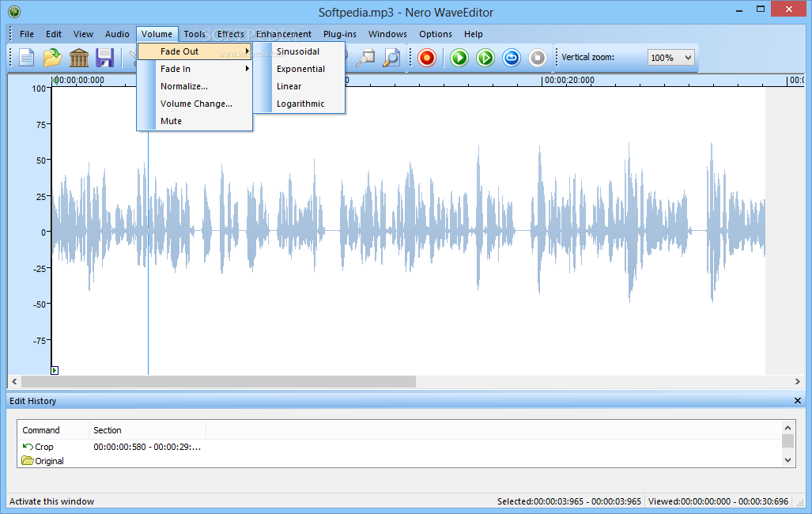Click the Section column header
Viewport: 812px width, 514px height.
tap(148, 430)
